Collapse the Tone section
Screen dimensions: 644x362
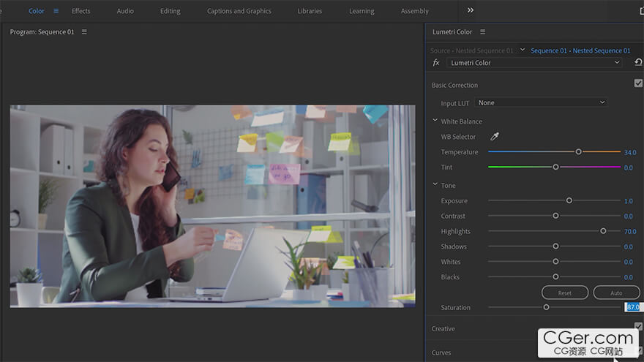coord(435,185)
